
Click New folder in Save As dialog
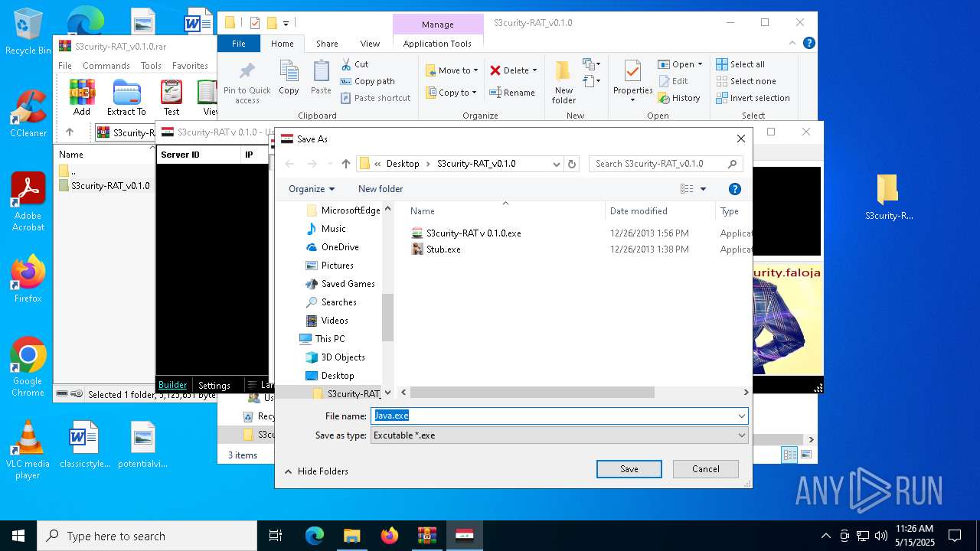pyautogui.click(x=381, y=188)
